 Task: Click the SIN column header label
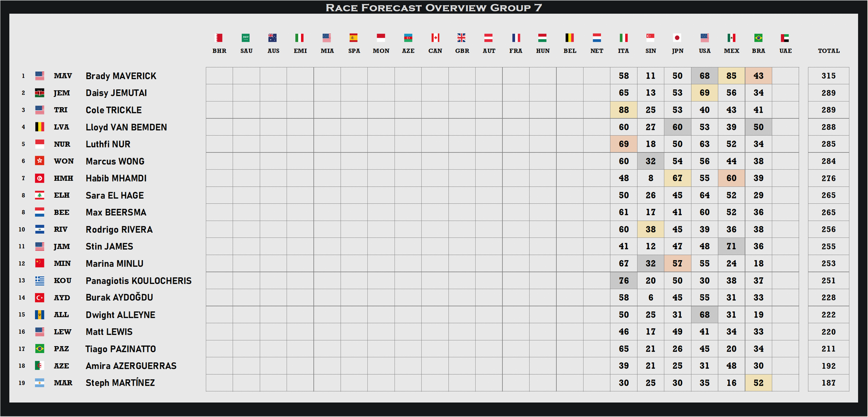tap(650, 51)
